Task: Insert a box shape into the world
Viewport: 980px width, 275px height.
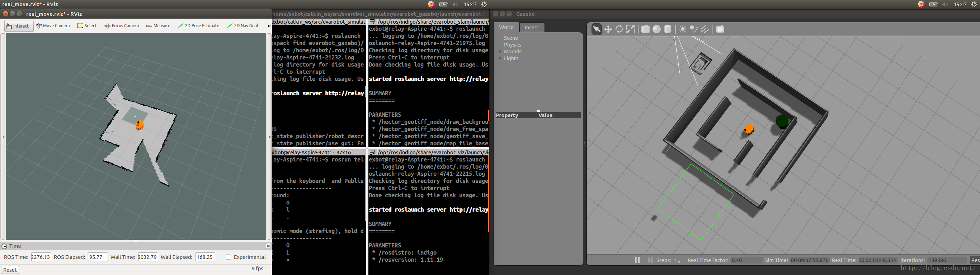Action: point(645,29)
